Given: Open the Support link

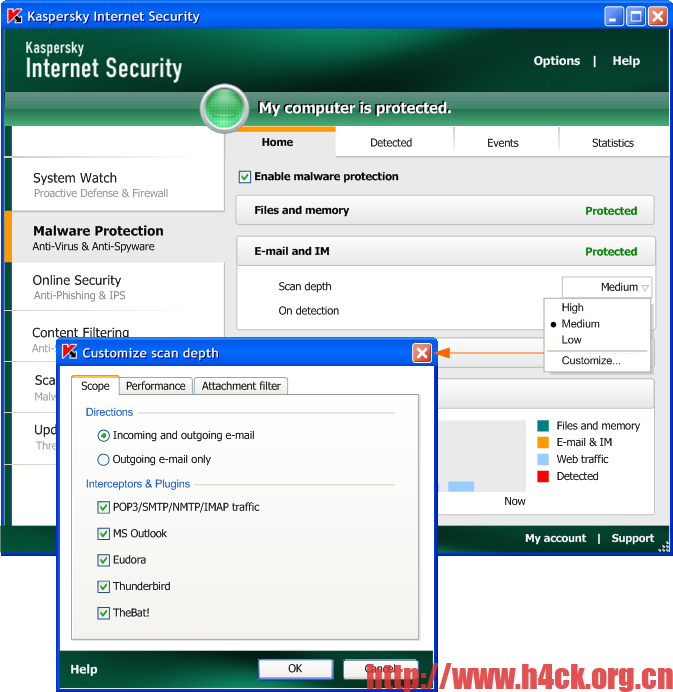Looking at the screenshot, I should [633, 538].
